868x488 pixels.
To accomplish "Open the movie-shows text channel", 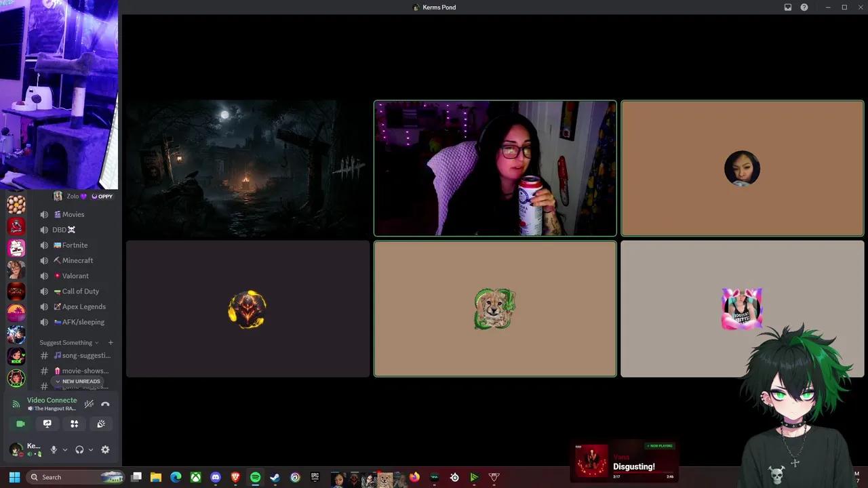I will click(75, 371).
